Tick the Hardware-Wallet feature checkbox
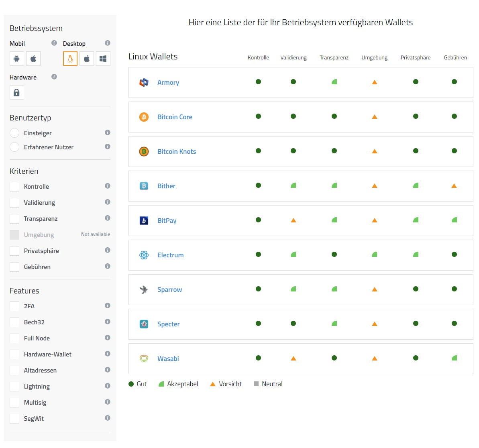The image size is (479, 448). (14, 354)
